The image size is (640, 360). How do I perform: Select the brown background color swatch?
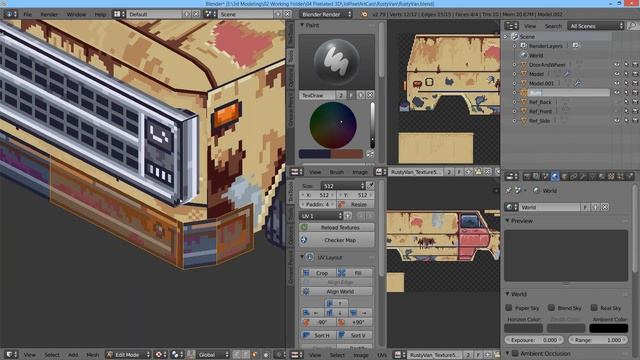347,154
